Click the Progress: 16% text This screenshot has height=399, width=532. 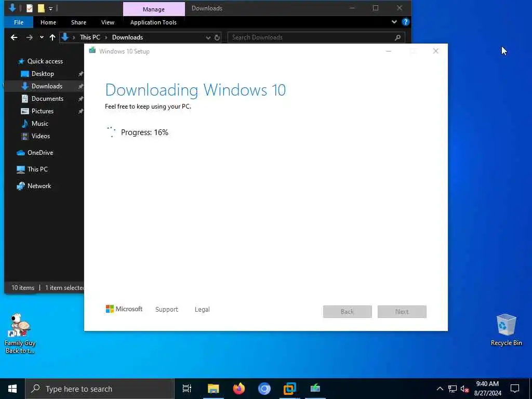144,132
